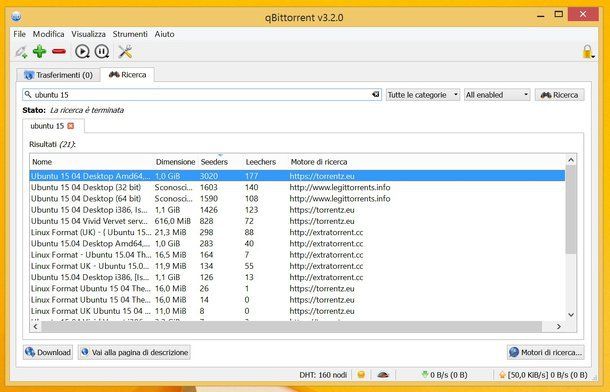This screenshot has height=392, width=610.
Task: Click the resume play toolbar icon
Action: point(82,51)
